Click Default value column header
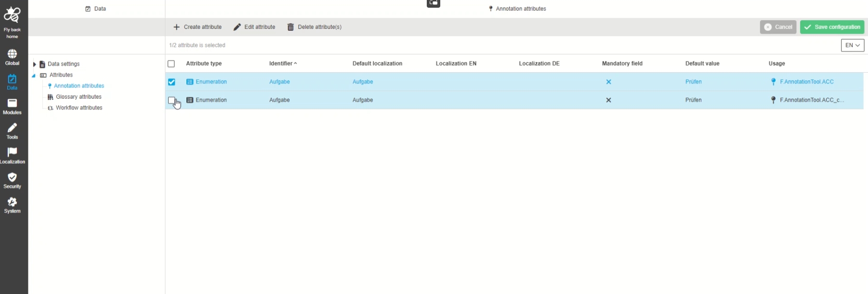The image size is (868, 294). pyautogui.click(x=702, y=64)
